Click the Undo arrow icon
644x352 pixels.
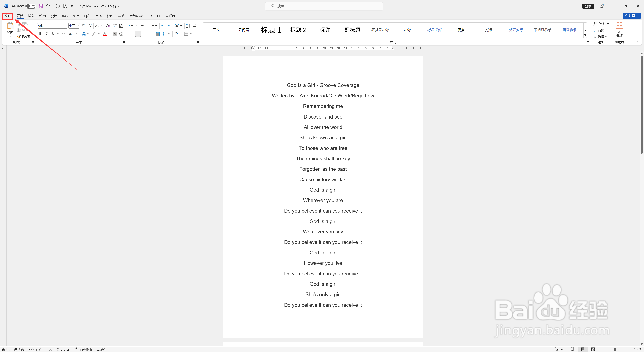click(48, 6)
